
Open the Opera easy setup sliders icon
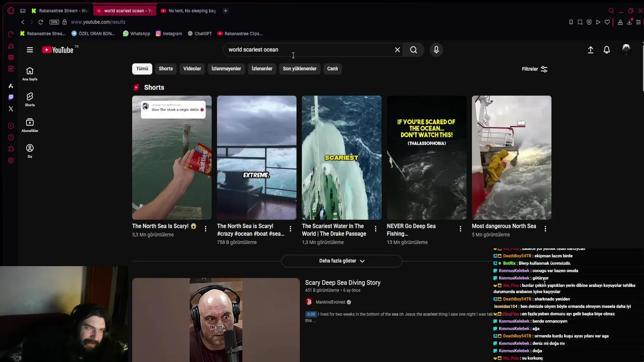pos(639,22)
